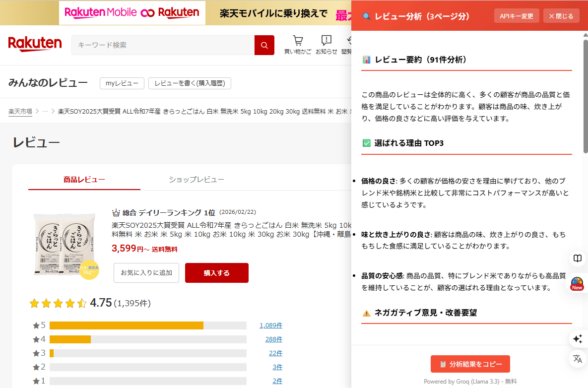Screen dimensions: 588x388
Task: Click the red search magnifier button
Action: [264, 45]
